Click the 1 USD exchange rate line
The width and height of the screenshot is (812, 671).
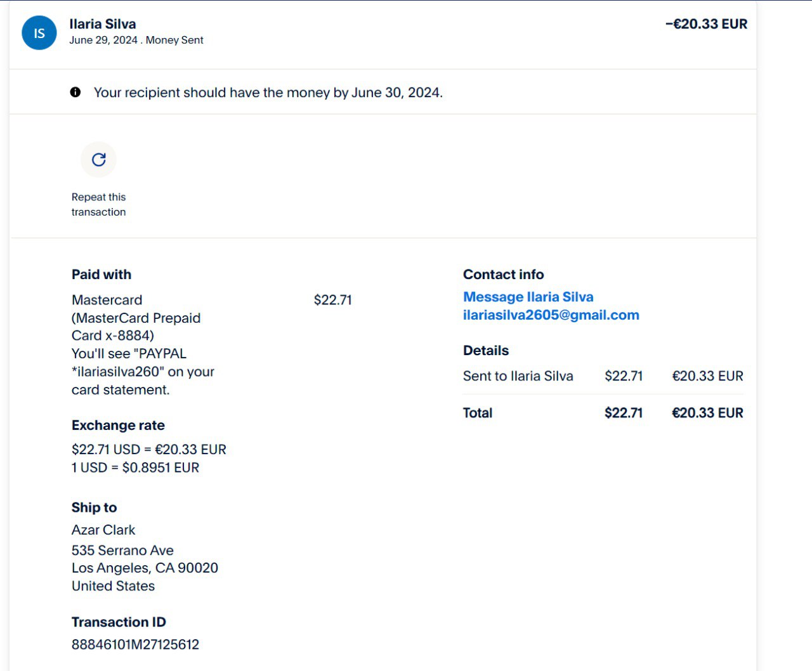click(135, 467)
